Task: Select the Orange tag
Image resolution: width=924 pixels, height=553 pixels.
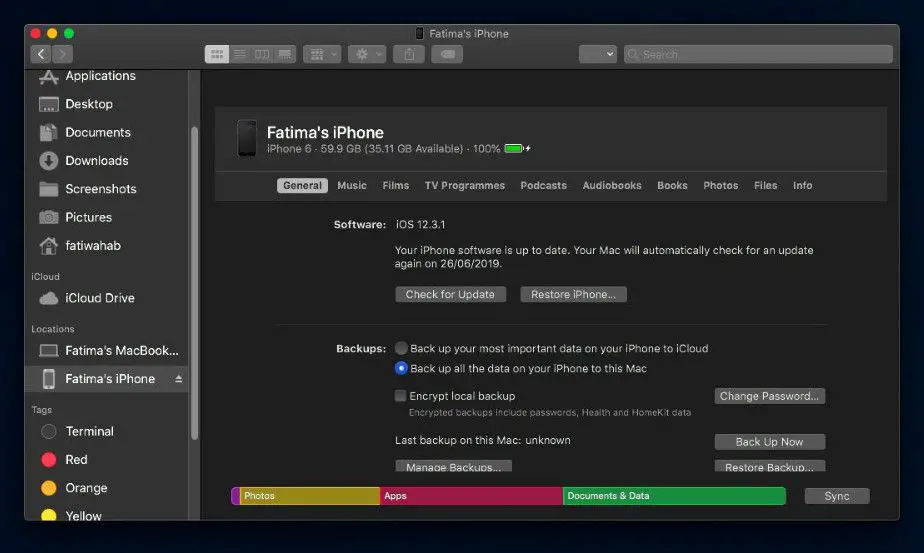Action: [x=107, y=488]
